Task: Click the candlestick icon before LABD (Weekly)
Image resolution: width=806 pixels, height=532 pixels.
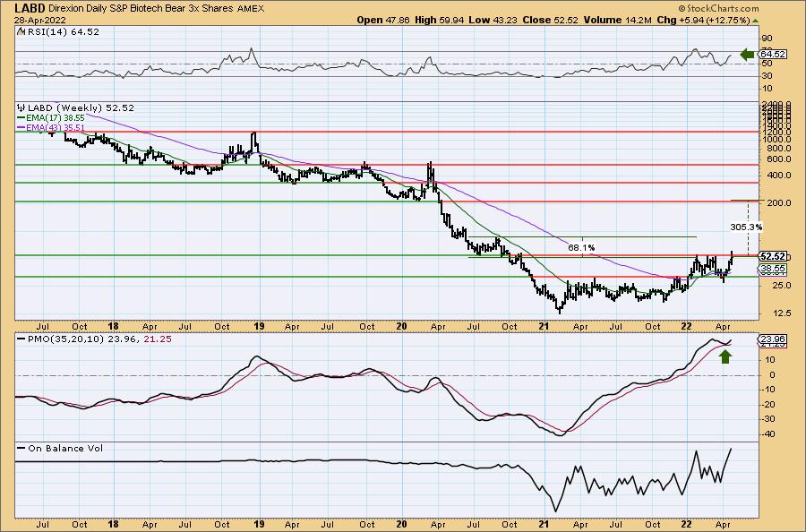Action: click(21, 108)
